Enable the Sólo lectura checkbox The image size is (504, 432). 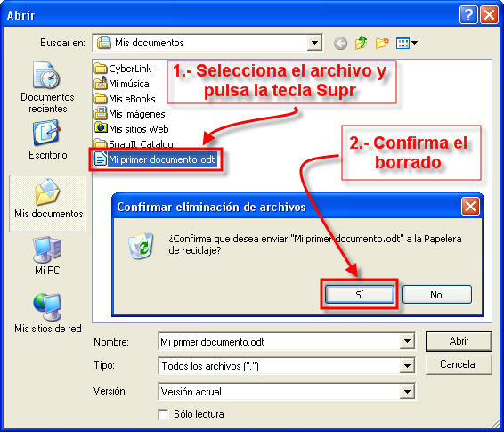(163, 414)
